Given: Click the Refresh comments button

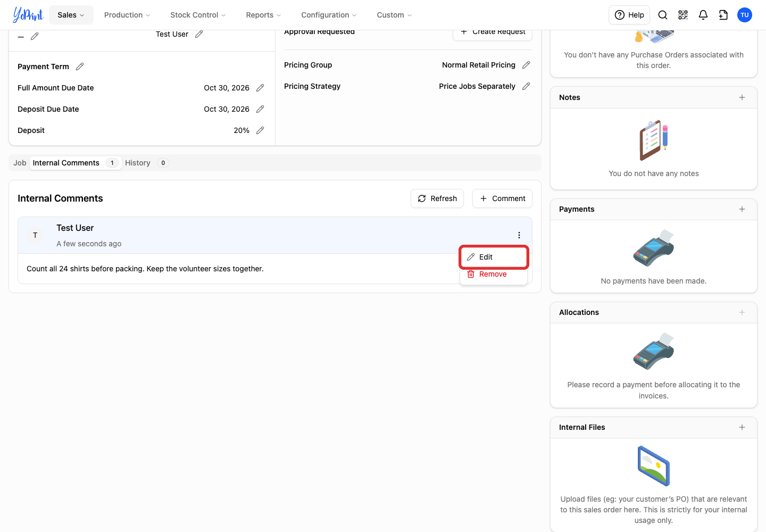Looking at the screenshot, I should 437,198.
